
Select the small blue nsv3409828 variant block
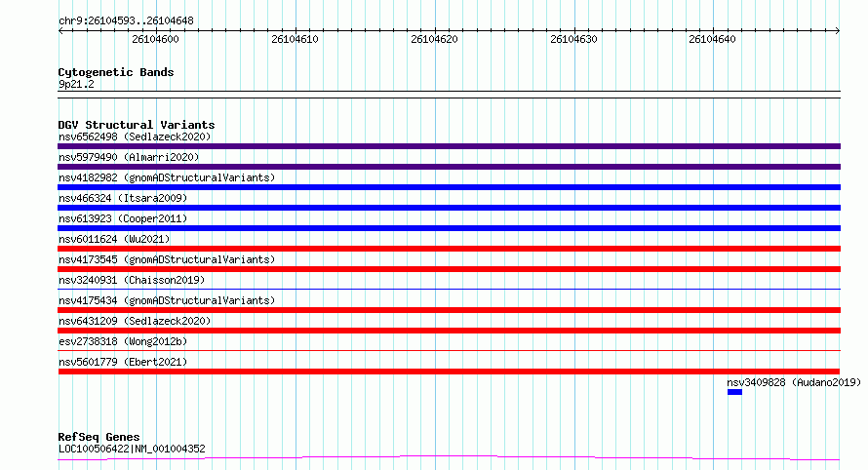coord(734,392)
